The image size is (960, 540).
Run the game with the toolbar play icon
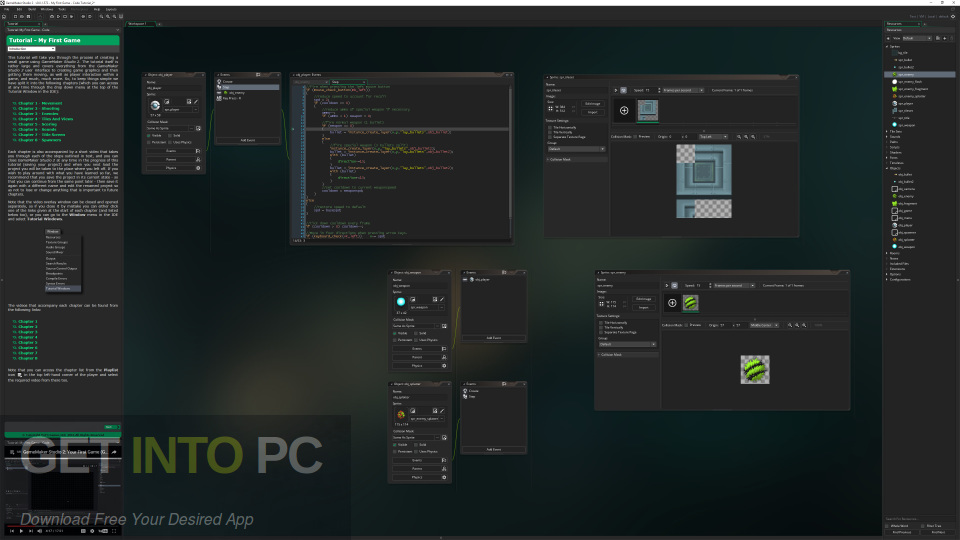pyautogui.click(x=58, y=17)
